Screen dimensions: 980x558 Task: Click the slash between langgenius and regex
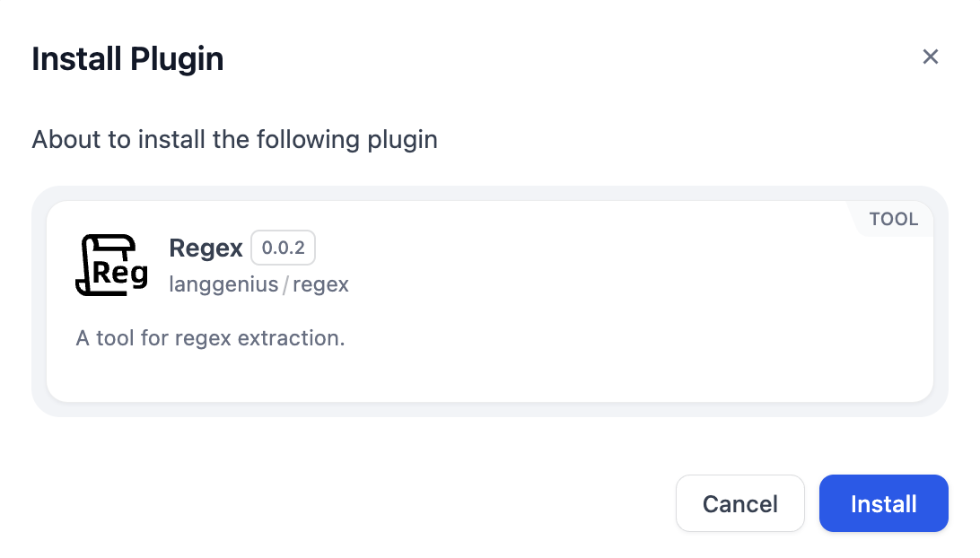(x=285, y=285)
